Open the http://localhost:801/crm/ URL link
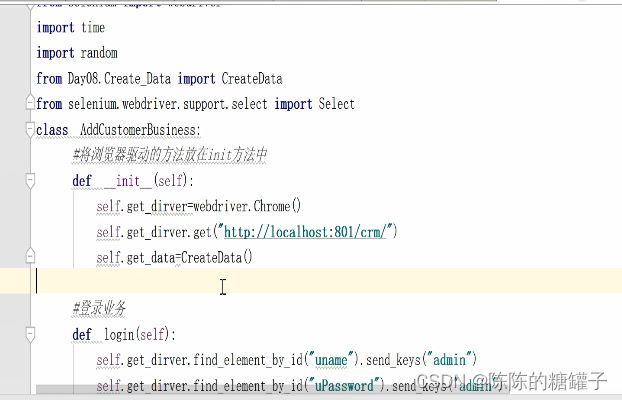Image resolution: width=622 pixels, height=400 pixels. [x=310, y=232]
